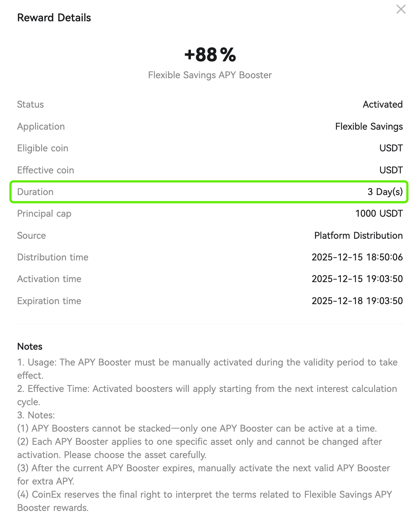Click the 3 Day(s) duration value
The image size is (420, 526).
click(385, 192)
